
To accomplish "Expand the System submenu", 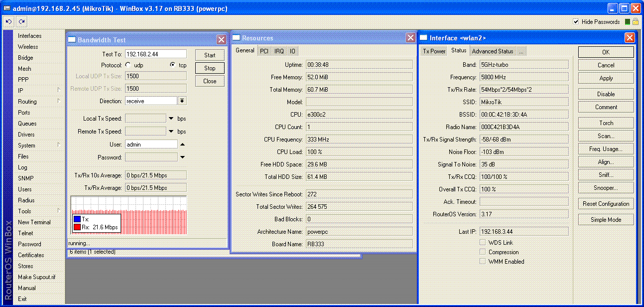I will coord(59,145).
